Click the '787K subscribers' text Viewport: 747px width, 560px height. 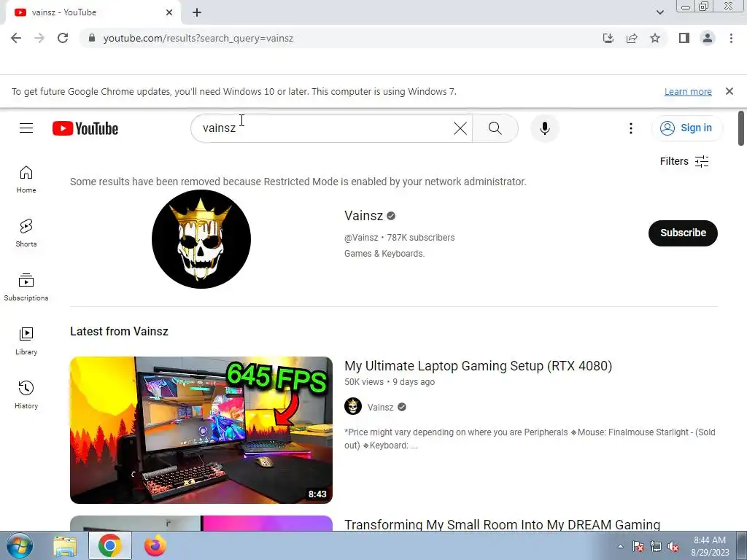tap(421, 238)
